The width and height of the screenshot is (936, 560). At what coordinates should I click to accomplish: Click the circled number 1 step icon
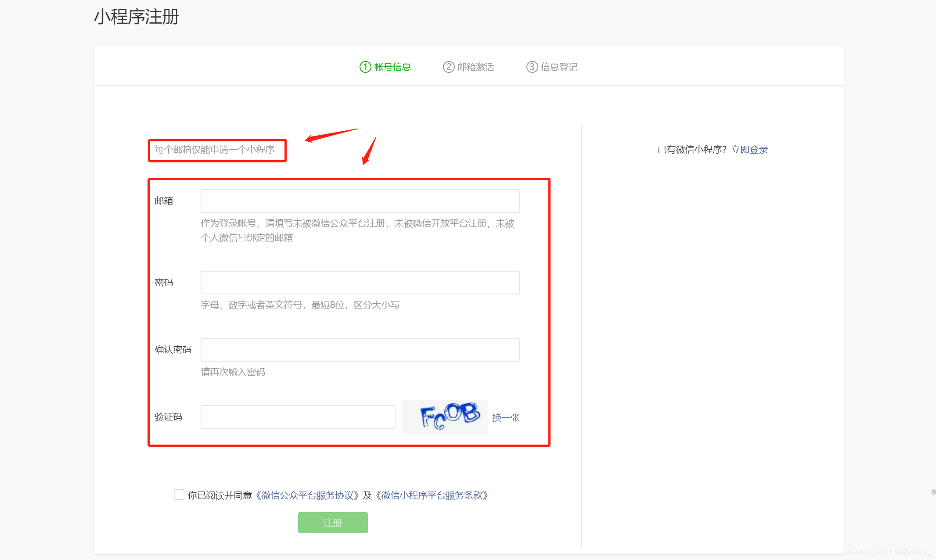[x=365, y=67]
